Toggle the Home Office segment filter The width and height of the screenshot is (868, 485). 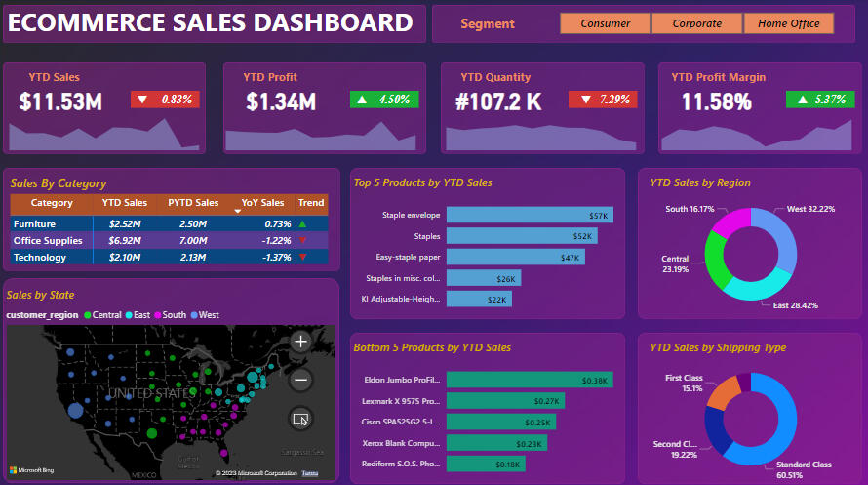pyautogui.click(x=788, y=23)
